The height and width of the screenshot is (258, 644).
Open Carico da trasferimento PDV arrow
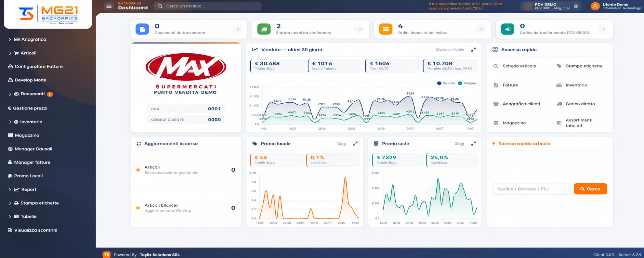[x=603, y=29]
